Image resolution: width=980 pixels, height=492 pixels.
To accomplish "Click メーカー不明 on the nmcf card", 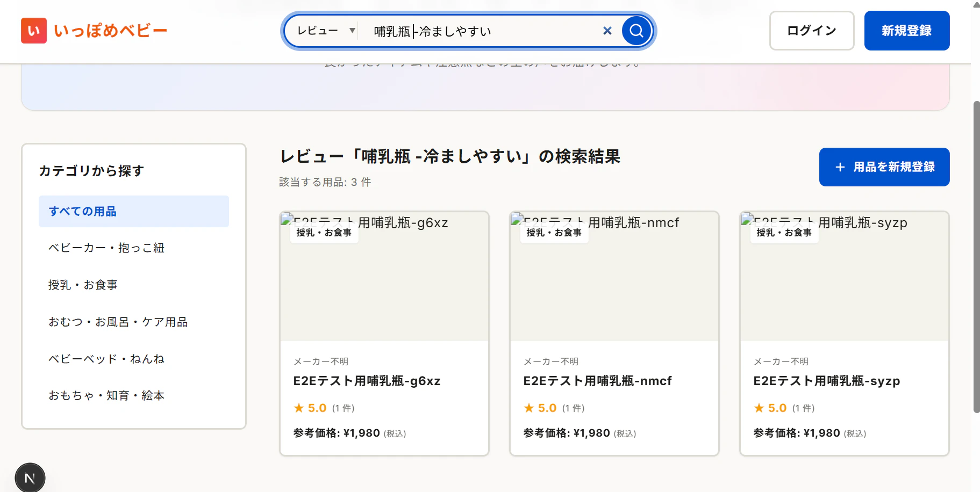I will pos(551,361).
